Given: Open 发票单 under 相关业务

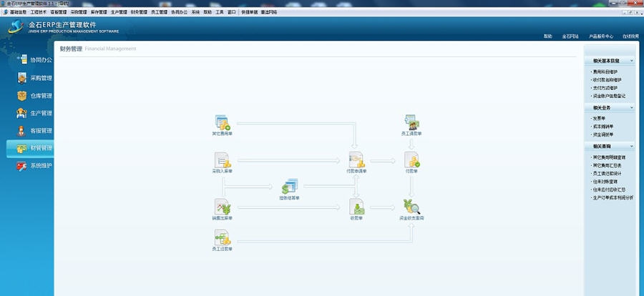Looking at the screenshot, I should (x=599, y=119).
